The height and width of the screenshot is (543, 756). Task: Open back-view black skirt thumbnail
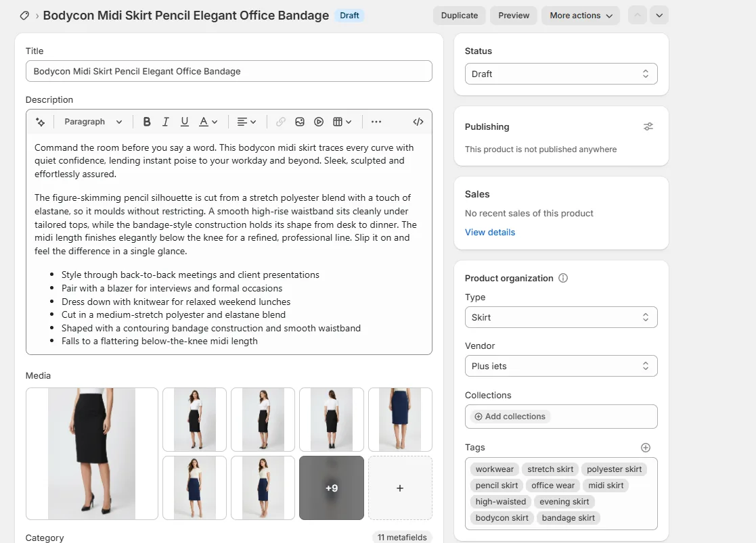click(x=331, y=420)
